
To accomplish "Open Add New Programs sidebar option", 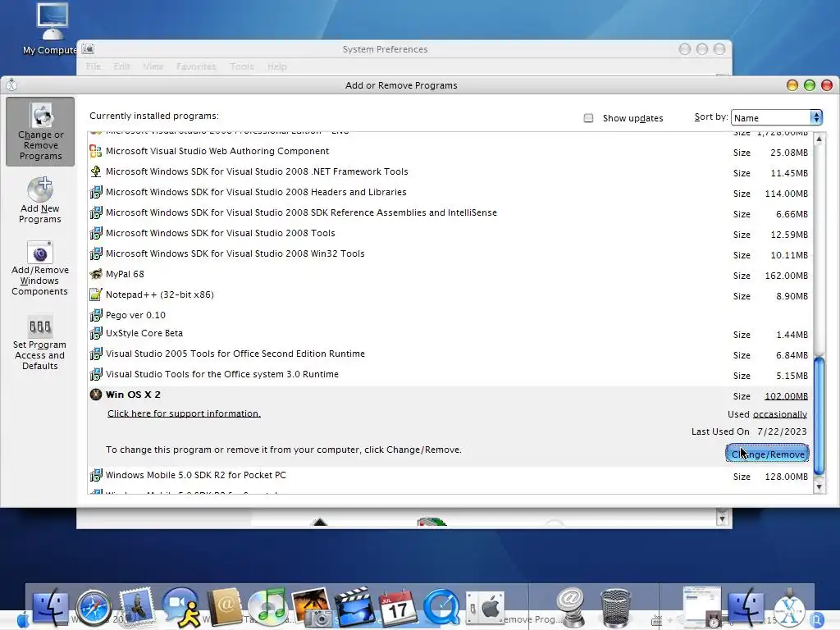I will click(x=40, y=200).
